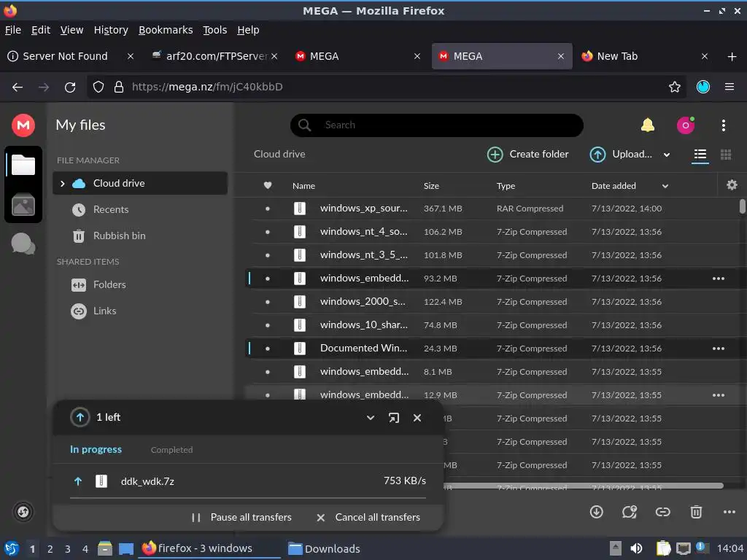Switch to workspace 2 in taskbar
This screenshot has height=560, width=747.
(x=50, y=549)
